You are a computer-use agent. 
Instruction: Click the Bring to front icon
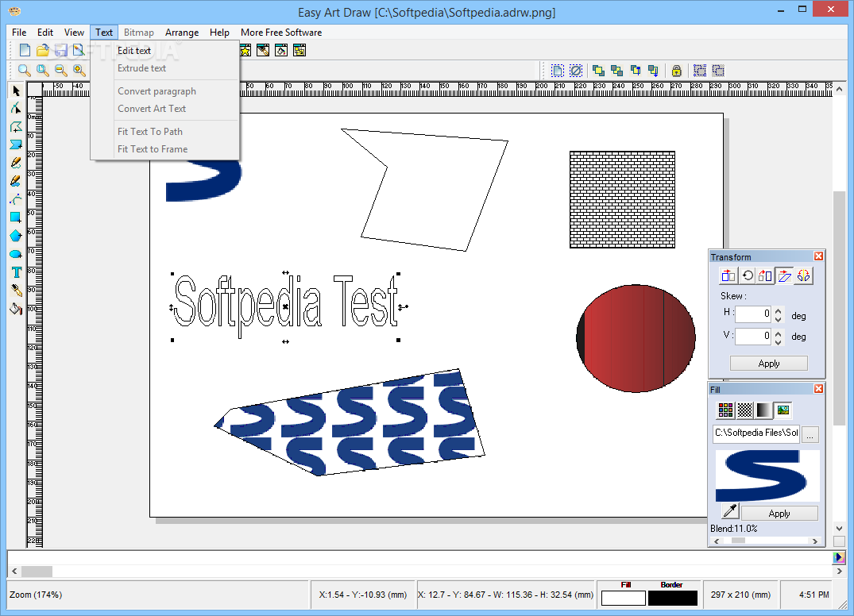(598, 70)
